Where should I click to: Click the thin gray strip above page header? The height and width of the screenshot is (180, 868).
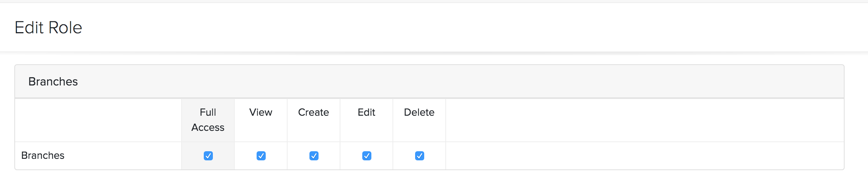434,1
